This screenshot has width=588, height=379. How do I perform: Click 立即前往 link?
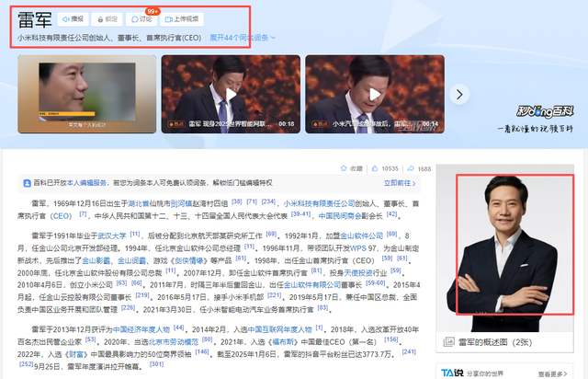click(x=400, y=183)
